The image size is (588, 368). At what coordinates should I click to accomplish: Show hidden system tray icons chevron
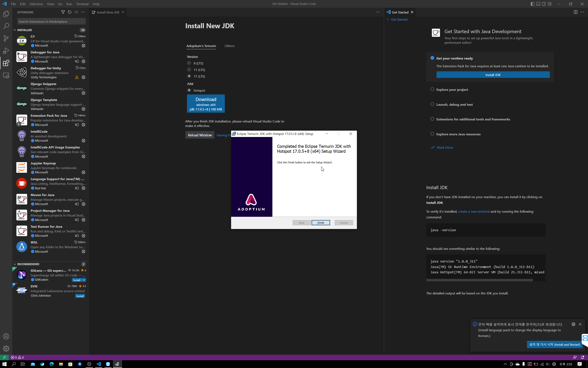pyautogui.click(x=505, y=364)
